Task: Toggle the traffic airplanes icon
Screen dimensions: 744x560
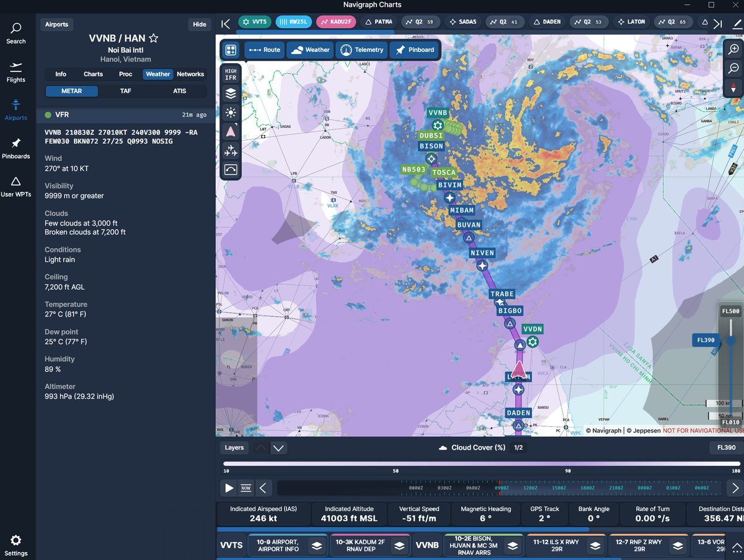Action: click(231, 151)
